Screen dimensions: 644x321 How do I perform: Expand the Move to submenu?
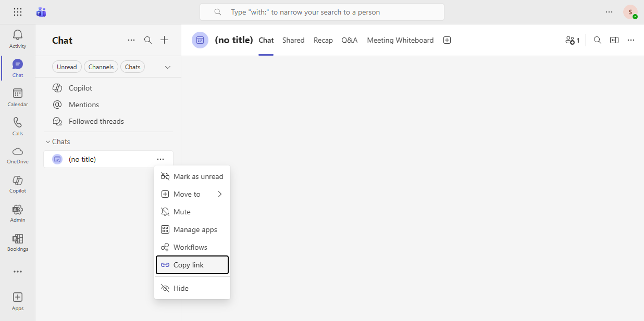click(x=192, y=194)
